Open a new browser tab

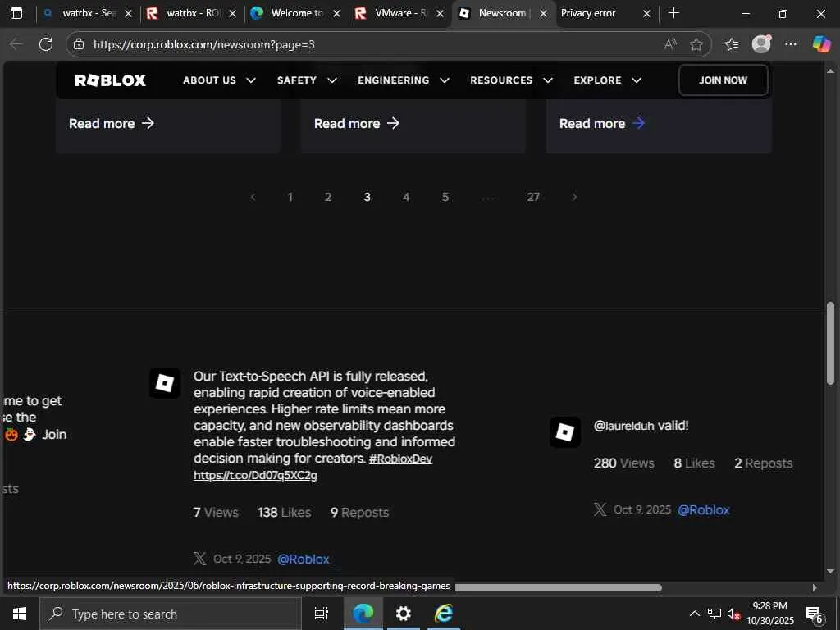tap(674, 13)
